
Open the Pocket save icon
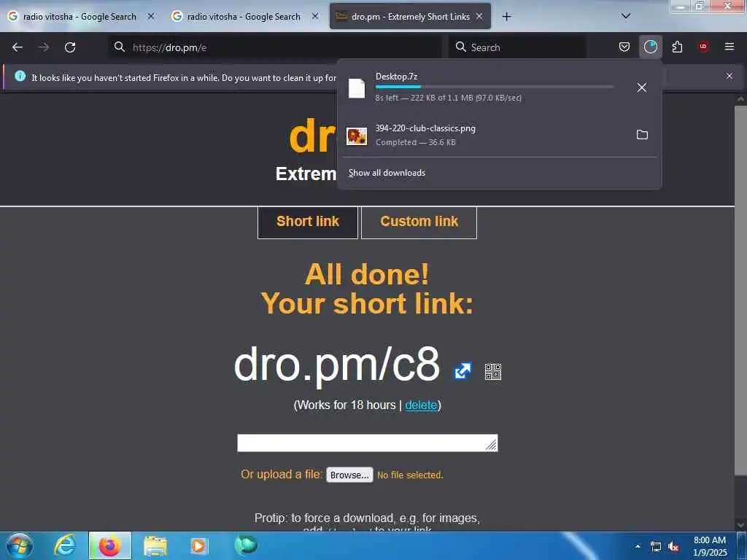coord(624,47)
